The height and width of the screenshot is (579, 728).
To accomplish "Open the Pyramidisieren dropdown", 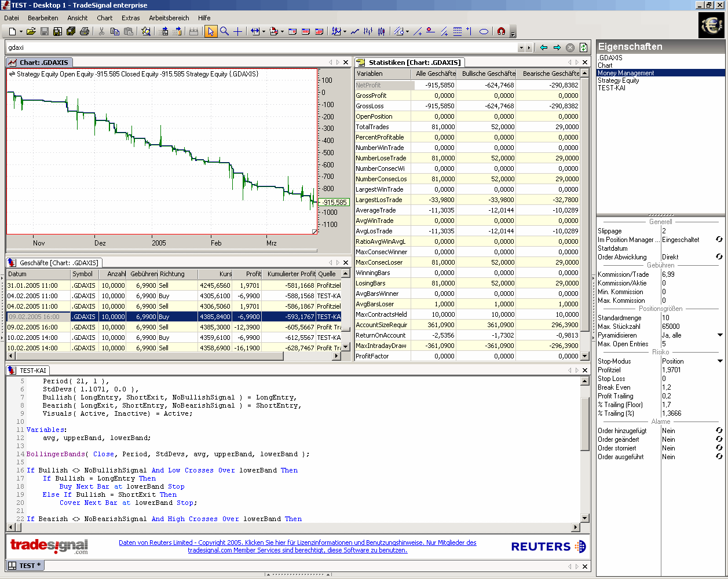I will (x=720, y=335).
